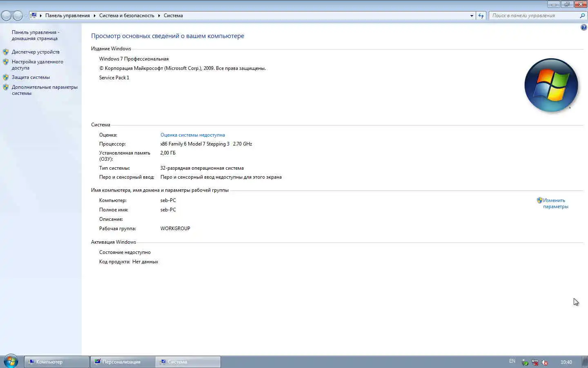The image size is (588, 368).
Task: Click the Нет данных product key text
Action: [x=145, y=262]
